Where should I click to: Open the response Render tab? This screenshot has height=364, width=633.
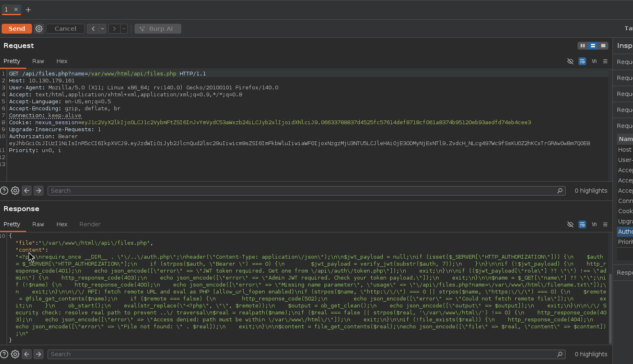click(90, 224)
